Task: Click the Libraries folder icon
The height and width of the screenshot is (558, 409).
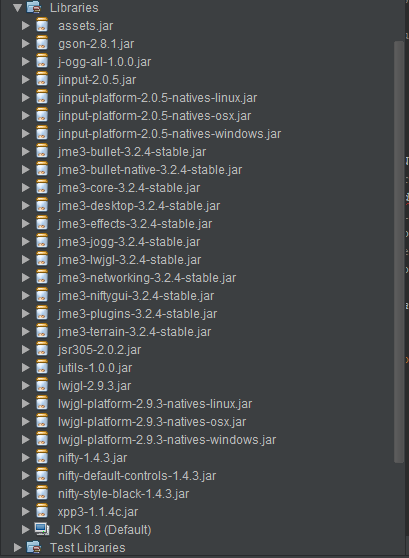Action: (x=34, y=7)
